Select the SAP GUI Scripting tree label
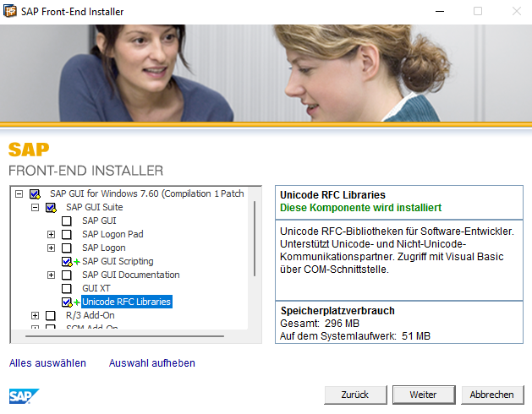 point(118,261)
